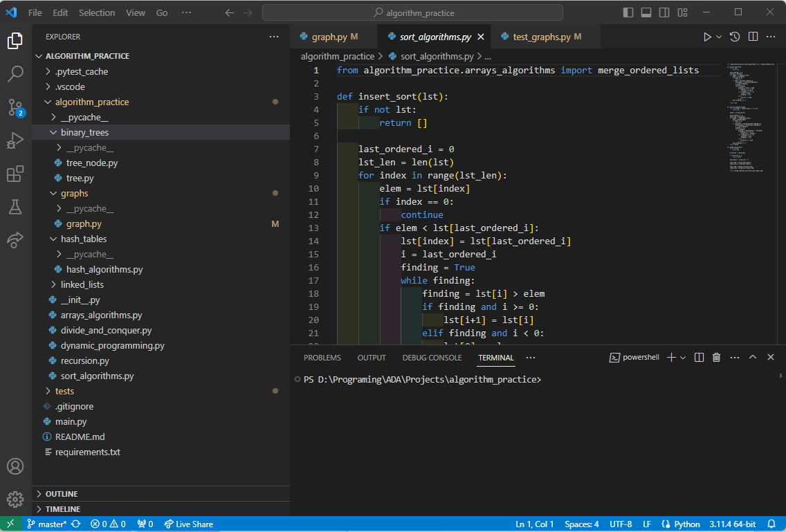This screenshot has width=786, height=532.
Task: Open the Search view in activity bar
Action: click(15, 73)
